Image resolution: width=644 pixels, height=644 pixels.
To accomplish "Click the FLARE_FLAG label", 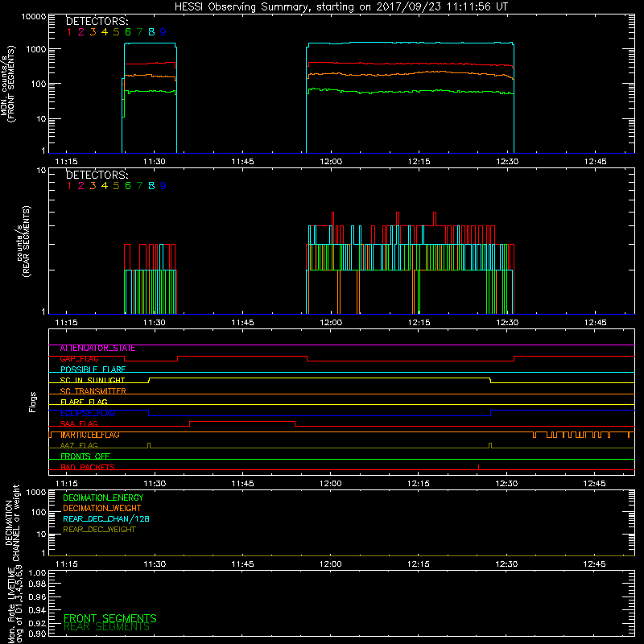I will point(84,402).
